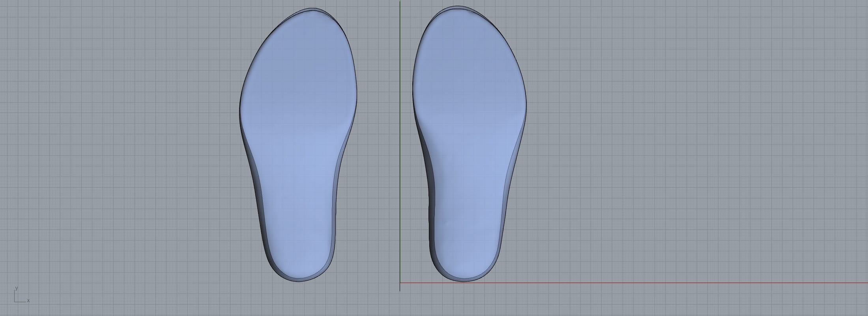The height and width of the screenshot is (316, 868).
Task: Click the origin where red and green axes meet
Action: point(400,283)
